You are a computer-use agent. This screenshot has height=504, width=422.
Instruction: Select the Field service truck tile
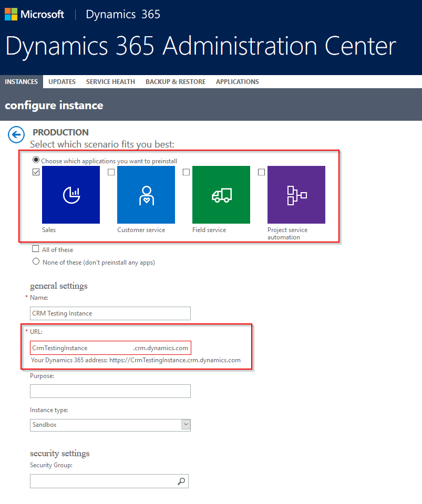[x=221, y=195]
